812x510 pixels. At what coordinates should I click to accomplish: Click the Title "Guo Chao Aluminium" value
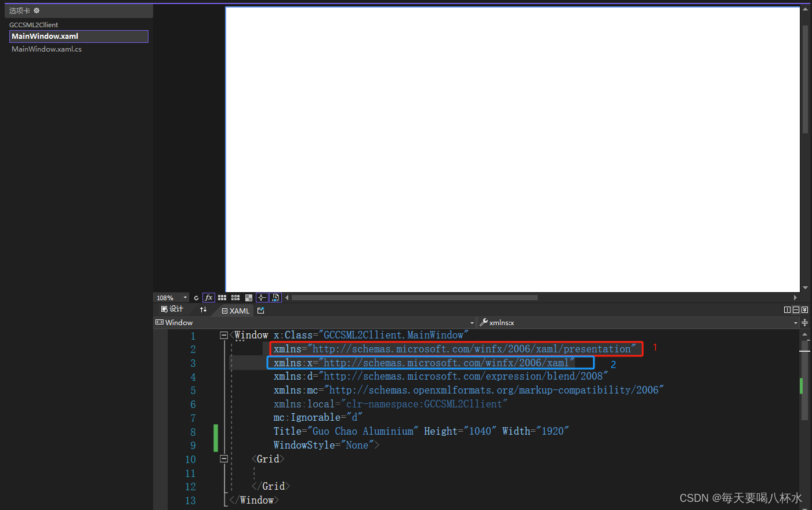pos(362,431)
